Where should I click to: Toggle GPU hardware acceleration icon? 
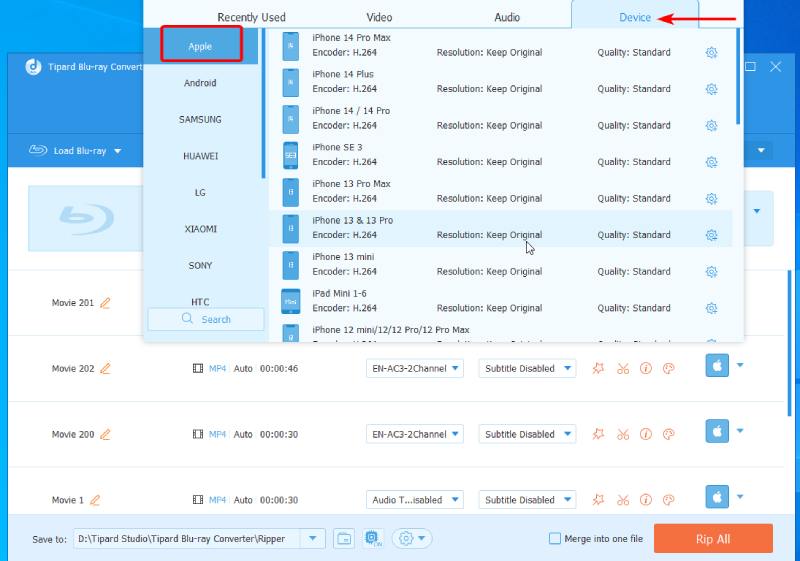373,539
